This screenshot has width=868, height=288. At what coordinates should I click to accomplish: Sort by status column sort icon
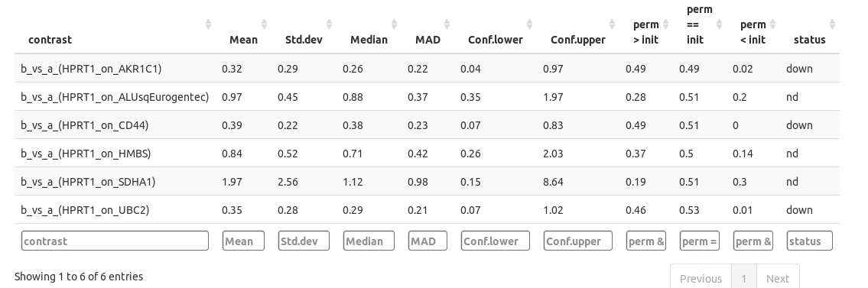[x=832, y=24]
